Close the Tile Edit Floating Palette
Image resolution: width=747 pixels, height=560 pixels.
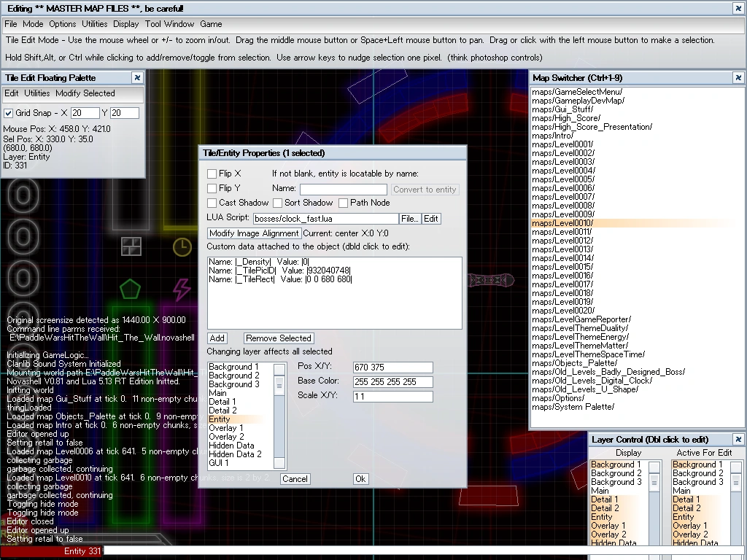point(137,77)
